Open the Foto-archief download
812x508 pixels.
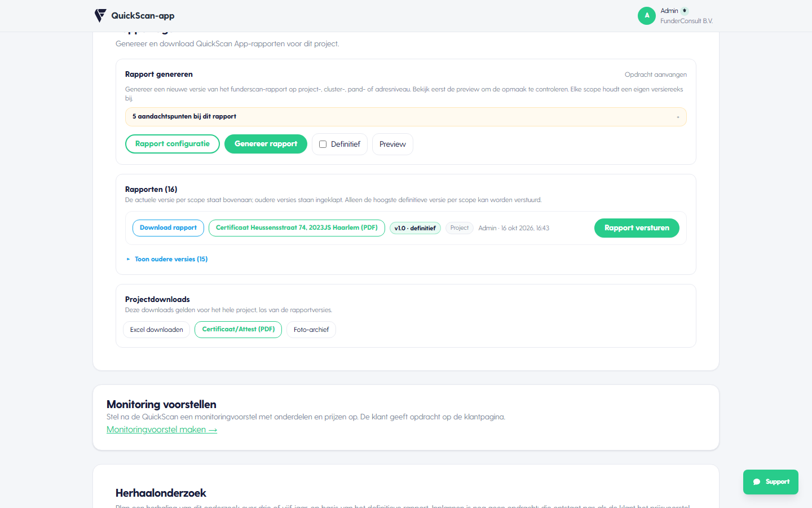pyautogui.click(x=311, y=330)
